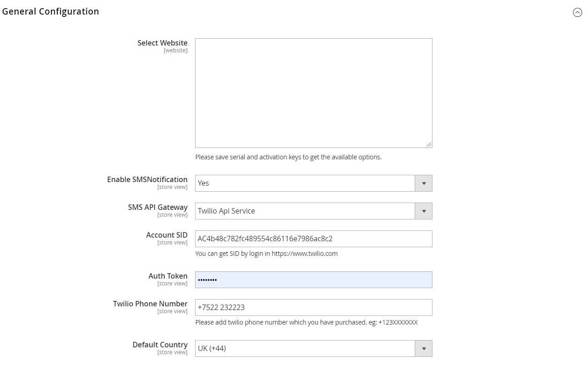This screenshot has height=366, width=588.
Task: Open the SMS API Gateway dropdown arrow
Action: pyautogui.click(x=423, y=211)
